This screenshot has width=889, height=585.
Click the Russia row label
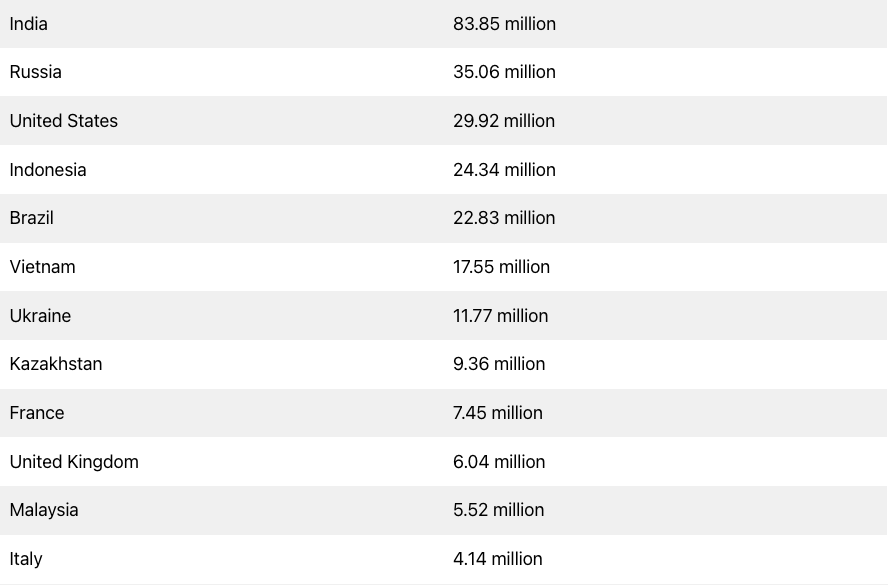coord(35,72)
